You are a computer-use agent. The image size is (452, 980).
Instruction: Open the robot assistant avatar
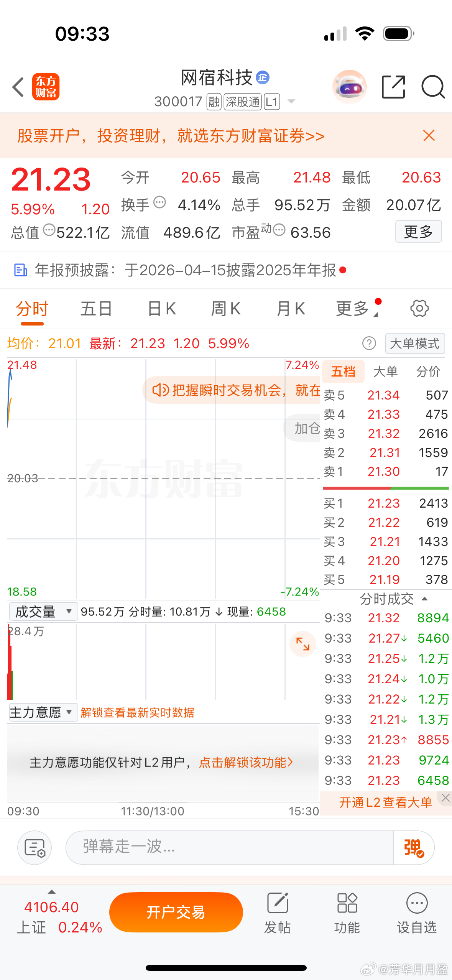click(349, 87)
